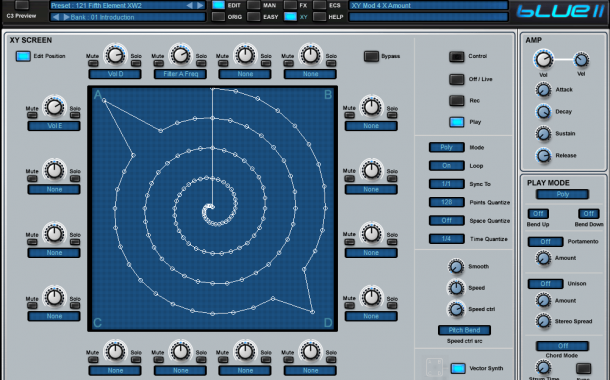This screenshot has height=380, width=610.
Task: Select the next preset arrow
Action: click(200, 5)
